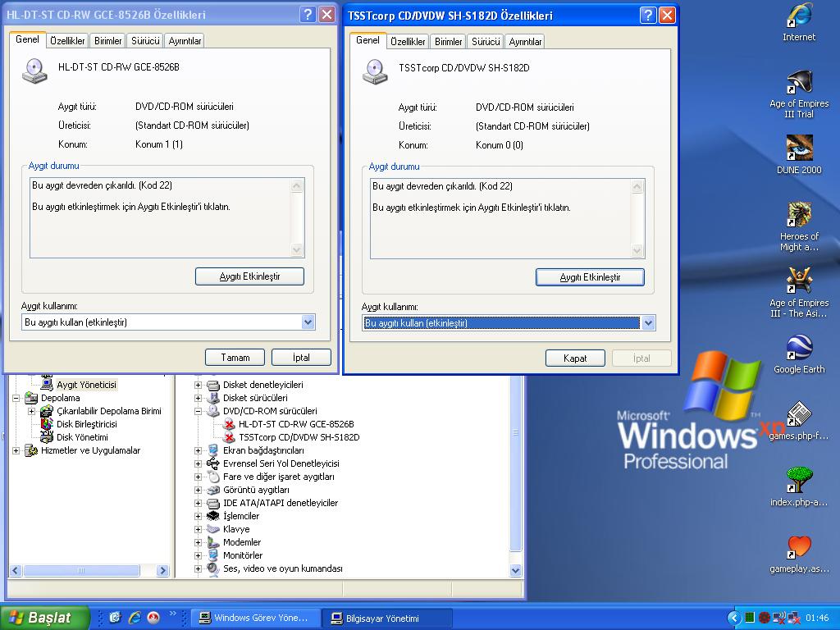Click Kapat in the TSSTcorp dialog
Viewport: 840px width, 630px height.
(575, 358)
